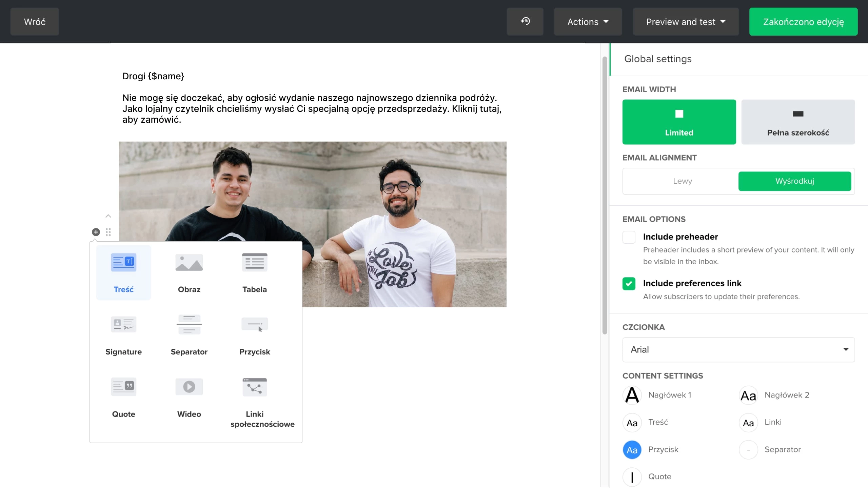Viewport: 868px width, 488px height.
Task: Enable the Include preheader checkbox
Action: 629,237
